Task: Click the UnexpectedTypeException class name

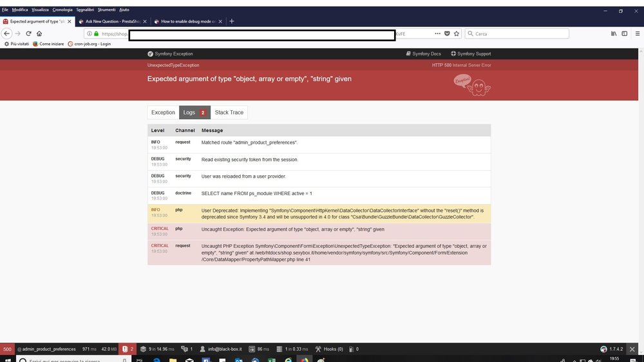Action: click(173, 65)
